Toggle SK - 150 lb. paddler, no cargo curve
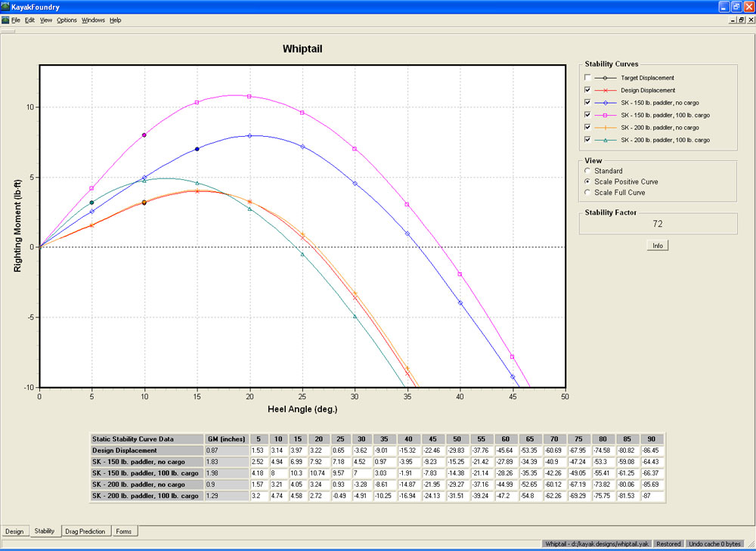 click(x=587, y=103)
